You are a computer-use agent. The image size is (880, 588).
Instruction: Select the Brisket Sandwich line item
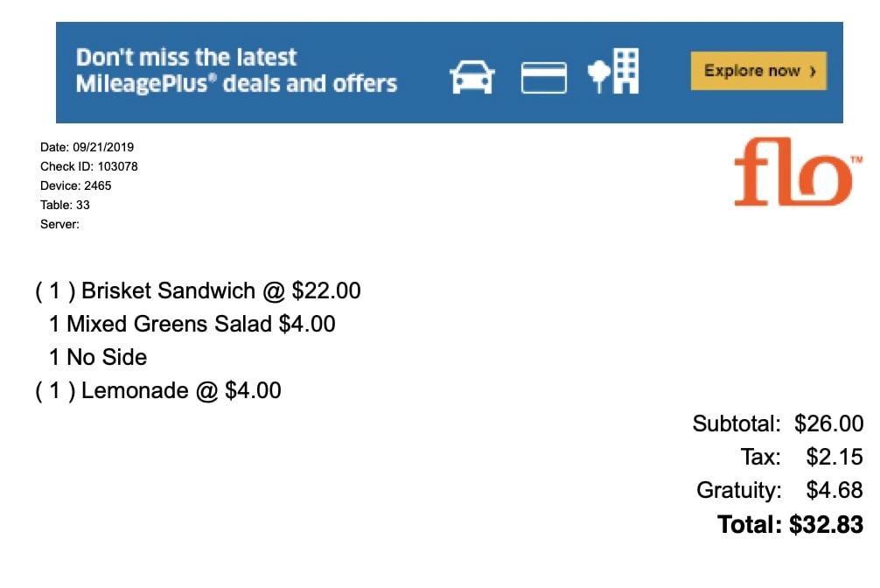click(198, 290)
